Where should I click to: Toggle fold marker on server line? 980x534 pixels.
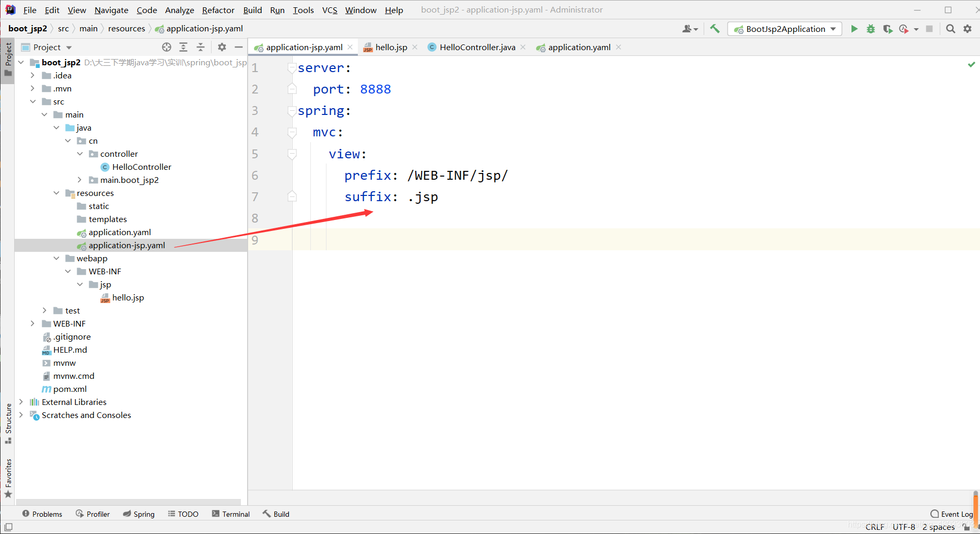292,68
